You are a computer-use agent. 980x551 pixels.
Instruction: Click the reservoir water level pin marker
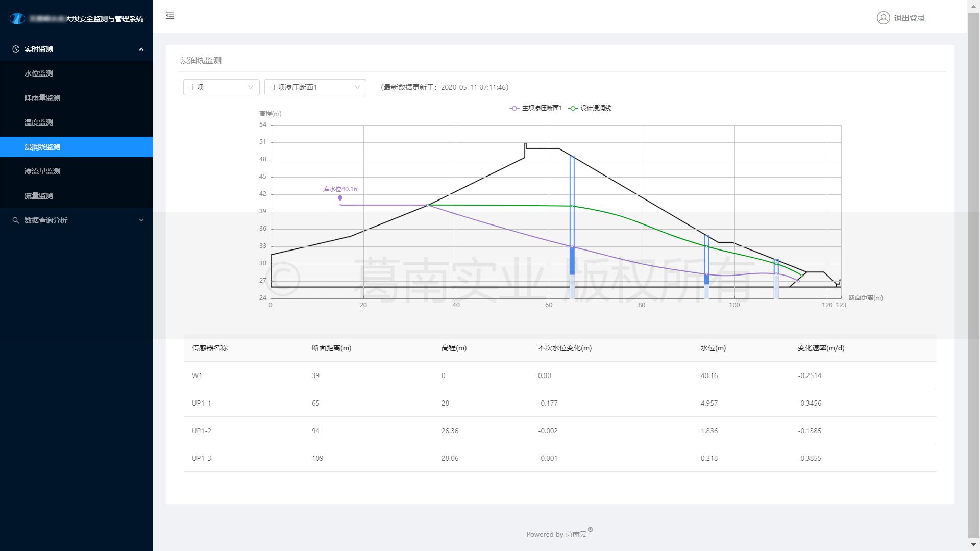(x=340, y=198)
